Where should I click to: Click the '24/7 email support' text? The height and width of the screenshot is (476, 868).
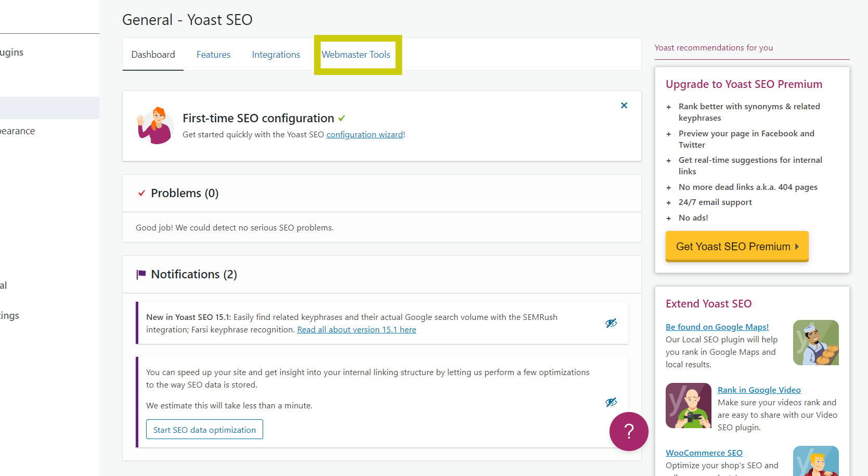point(715,202)
